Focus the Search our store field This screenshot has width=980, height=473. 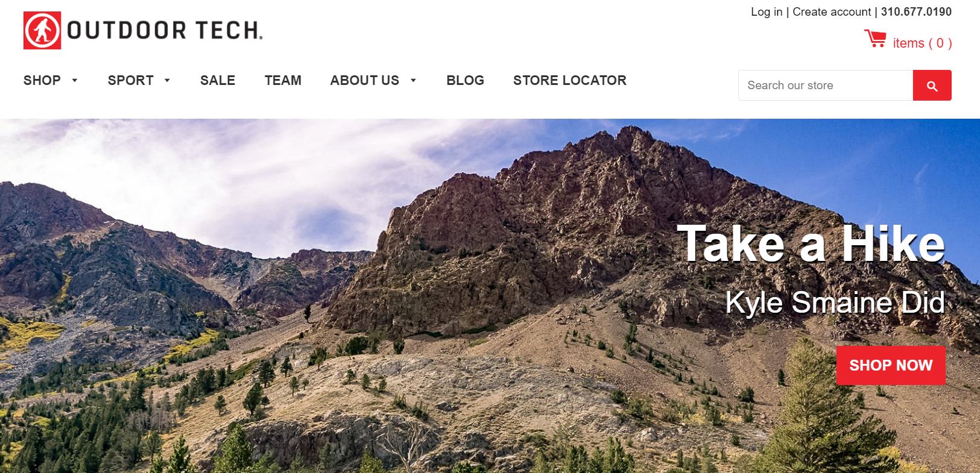coord(826,86)
